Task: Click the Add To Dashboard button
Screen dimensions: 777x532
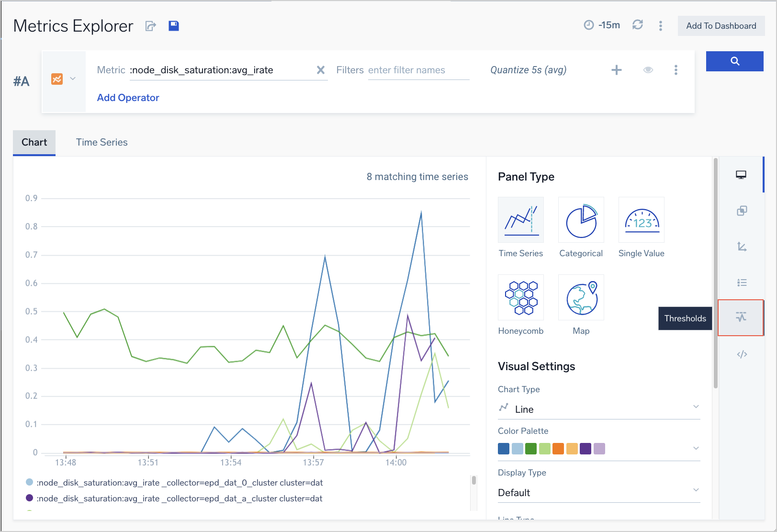Action: 721,26
